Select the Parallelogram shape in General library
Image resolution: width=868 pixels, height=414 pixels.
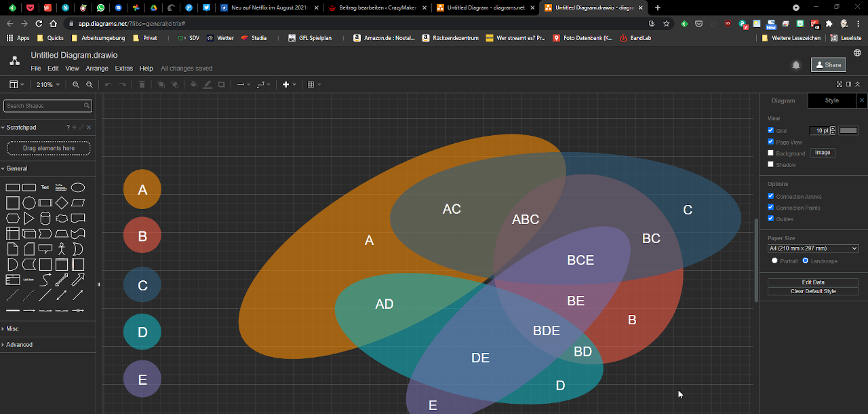click(78, 203)
